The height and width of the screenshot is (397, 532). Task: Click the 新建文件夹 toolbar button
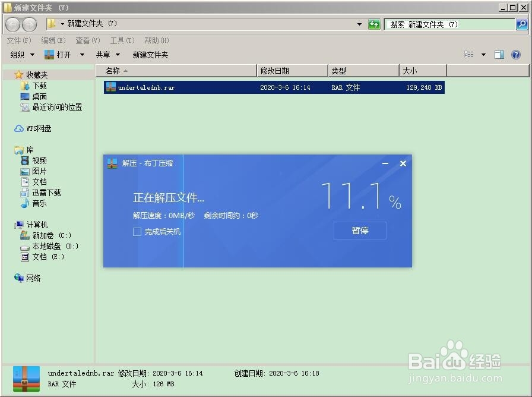click(150, 55)
